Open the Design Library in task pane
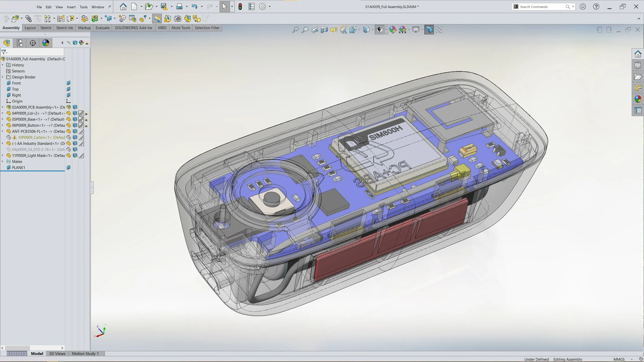This screenshot has width=644, height=362. click(638, 65)
